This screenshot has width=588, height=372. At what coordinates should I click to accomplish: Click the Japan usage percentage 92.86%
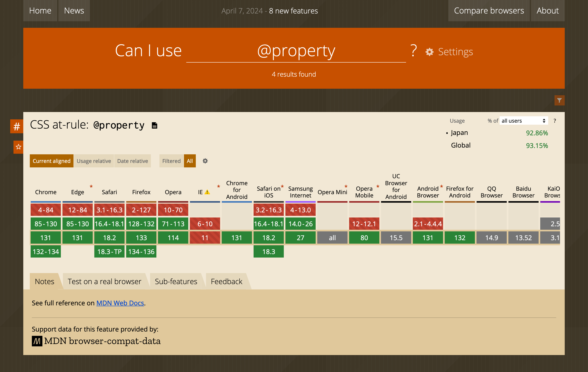click(x=537, y=133)
